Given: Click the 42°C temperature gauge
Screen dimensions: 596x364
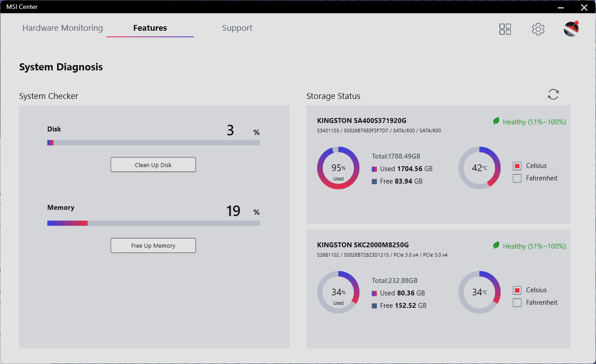Looking at the screenshot, I should (x=479, y=168).
